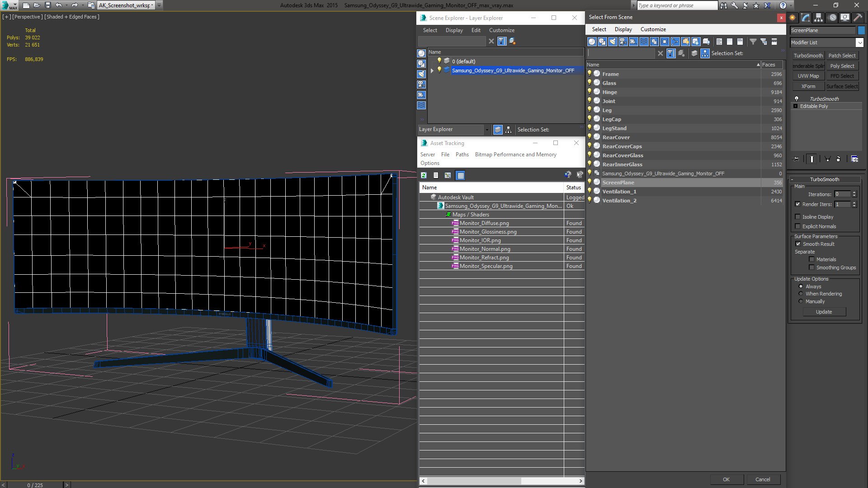
Task: Toggle Smooth Result checkbox
Action: point(798,244)
